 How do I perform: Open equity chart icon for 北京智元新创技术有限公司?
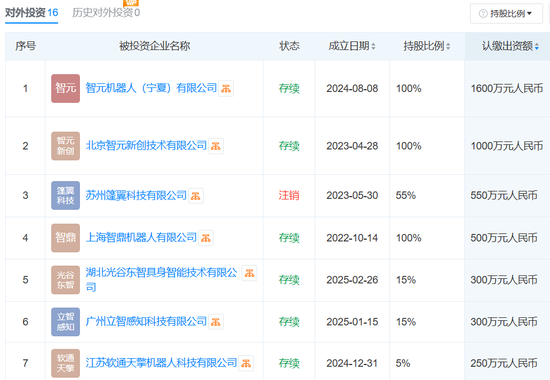click(x=216, y=146)
